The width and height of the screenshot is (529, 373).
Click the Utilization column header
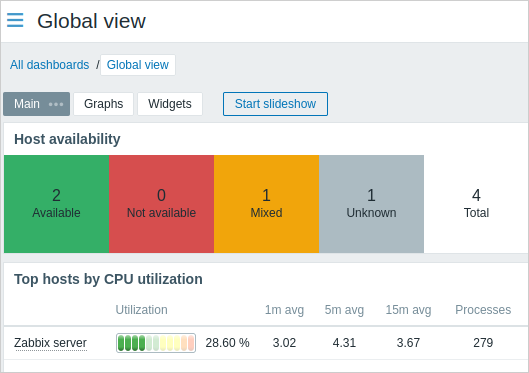141,310
